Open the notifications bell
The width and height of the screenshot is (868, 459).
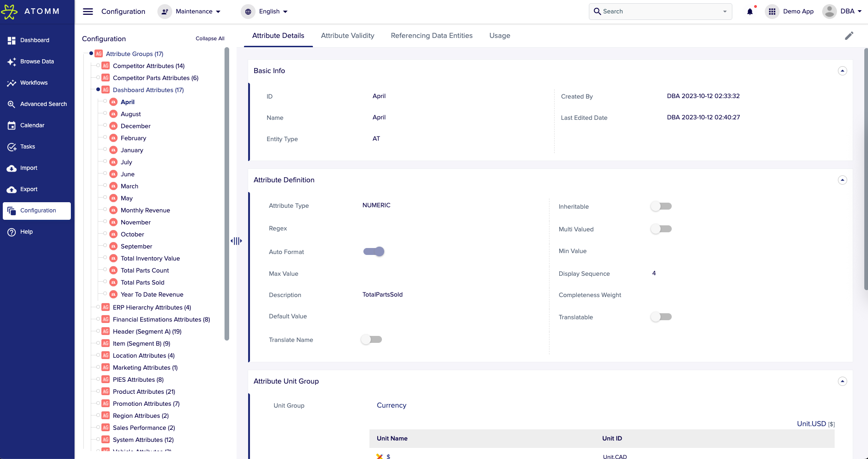coord(749,11)
